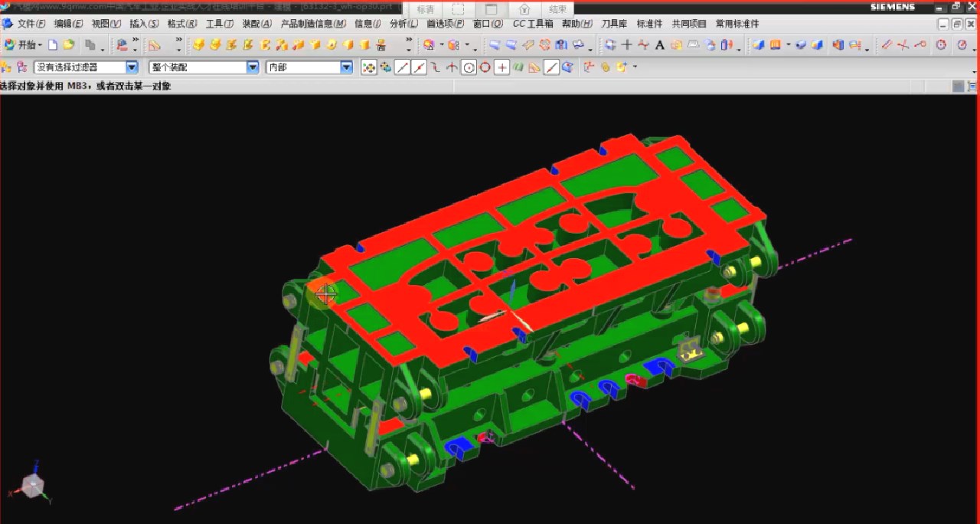Click the 开始 start button

[x=21, y=45]
